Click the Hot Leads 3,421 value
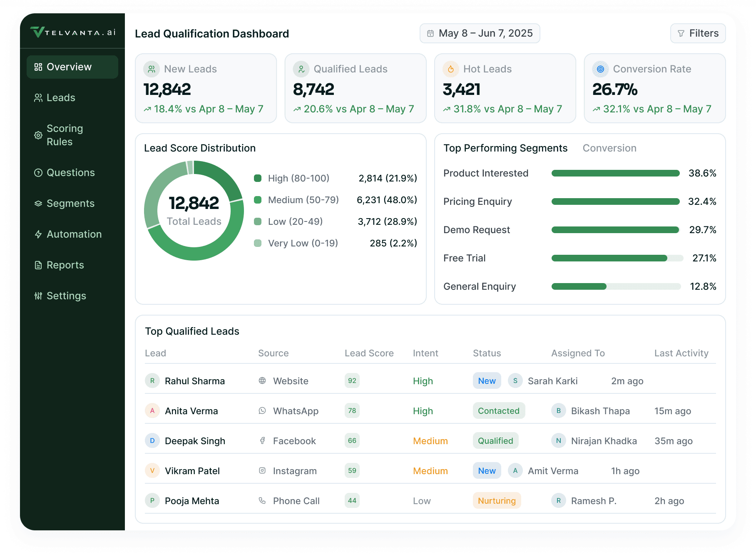756x557 pixels. [x=462, y=89]
